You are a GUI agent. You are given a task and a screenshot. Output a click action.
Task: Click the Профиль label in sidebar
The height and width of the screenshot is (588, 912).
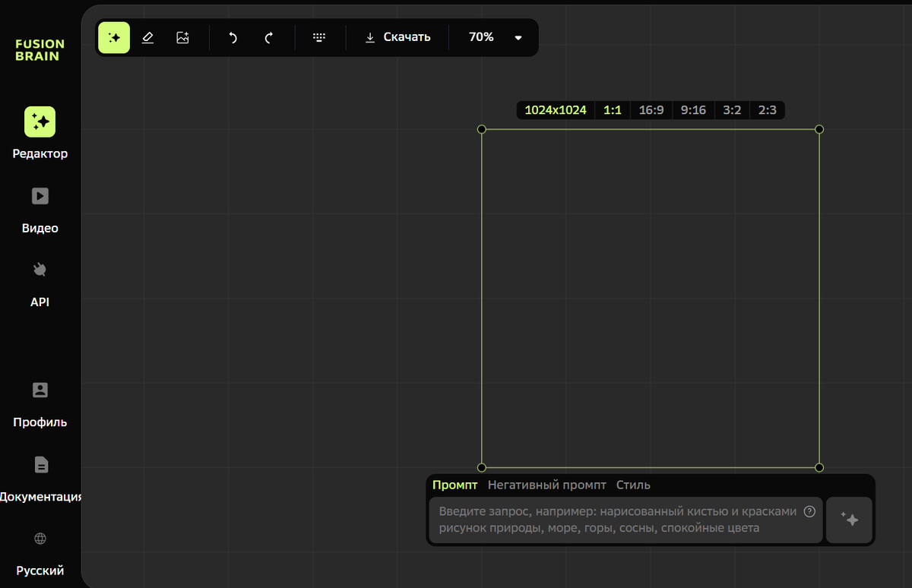[40, 422]
